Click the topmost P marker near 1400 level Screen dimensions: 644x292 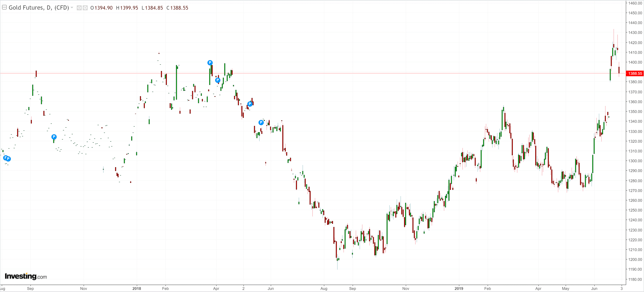click(210, 62)
